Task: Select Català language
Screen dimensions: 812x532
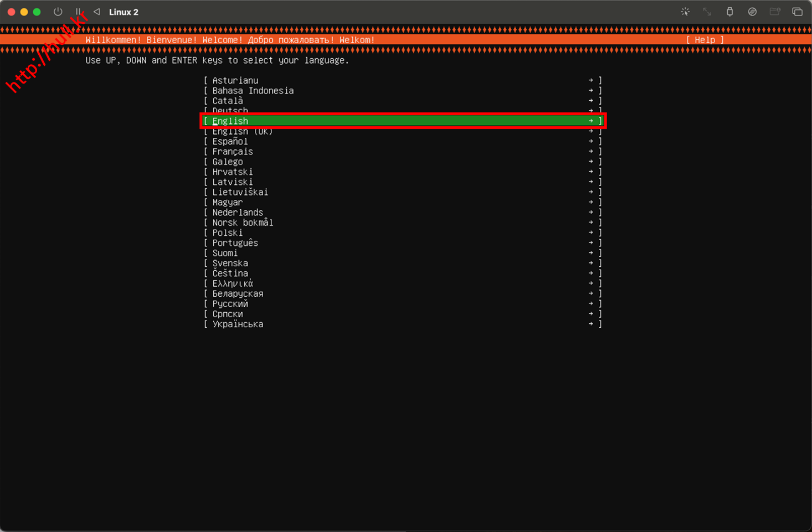Action: pos(403,101)
